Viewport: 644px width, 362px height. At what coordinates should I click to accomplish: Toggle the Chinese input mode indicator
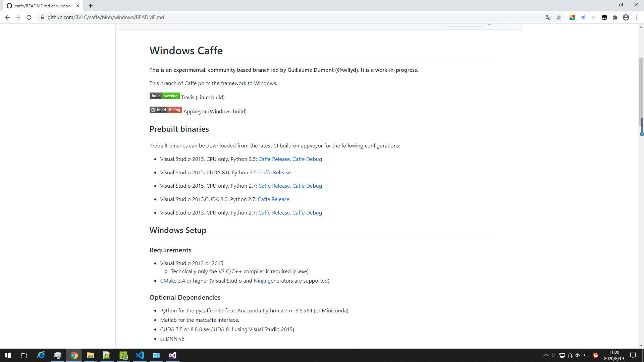pos(586,355)
